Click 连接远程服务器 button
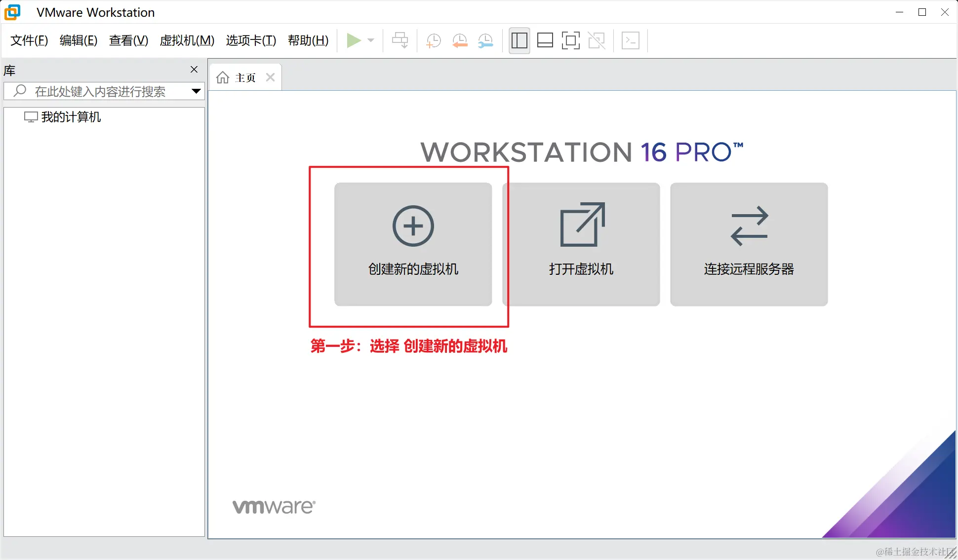Image resolution: width=958 pixels, height=560 pixels. point(749,244)
